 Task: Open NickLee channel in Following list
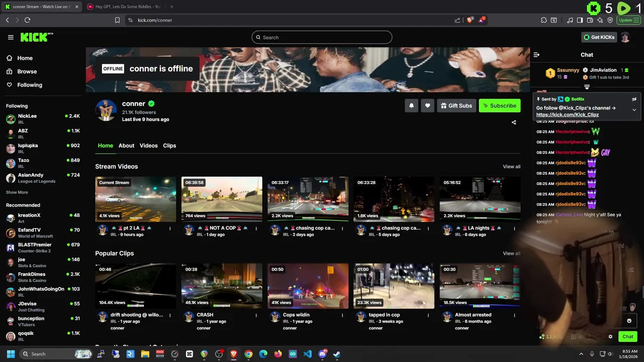(43, 119)
